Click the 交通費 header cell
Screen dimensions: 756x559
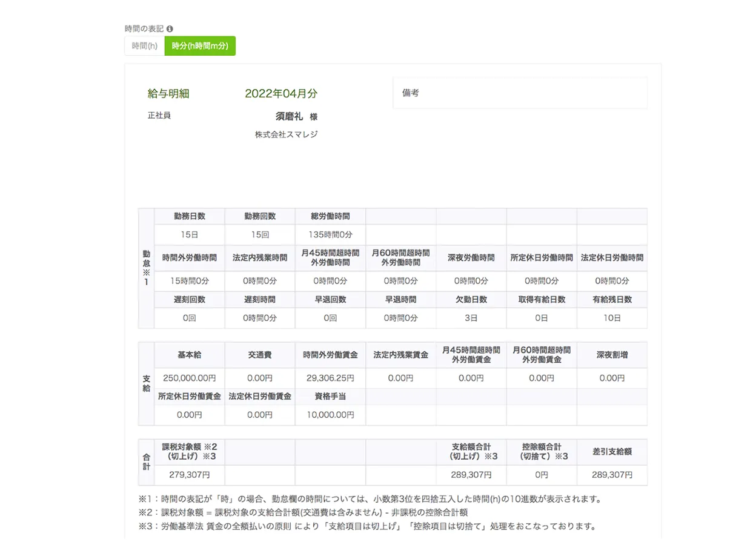pos(260,355)
